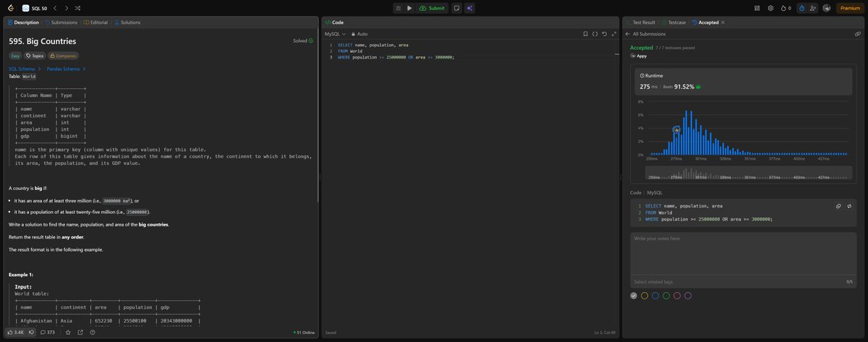Viewport: 868px width, 342px height.
Task: Open the help question mark icon
Action: point(93,333)
